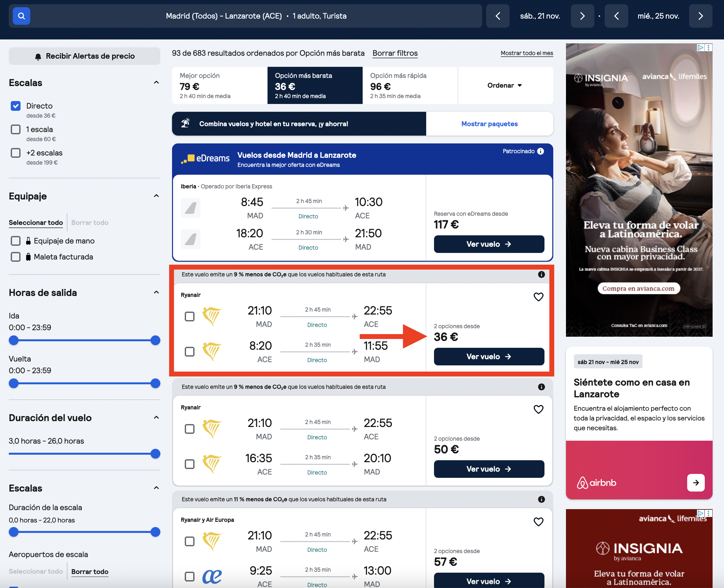Viewport: 724px width, 588px height.
Task: Collapse the top Escalas filter section
Action: pos(156,82)
